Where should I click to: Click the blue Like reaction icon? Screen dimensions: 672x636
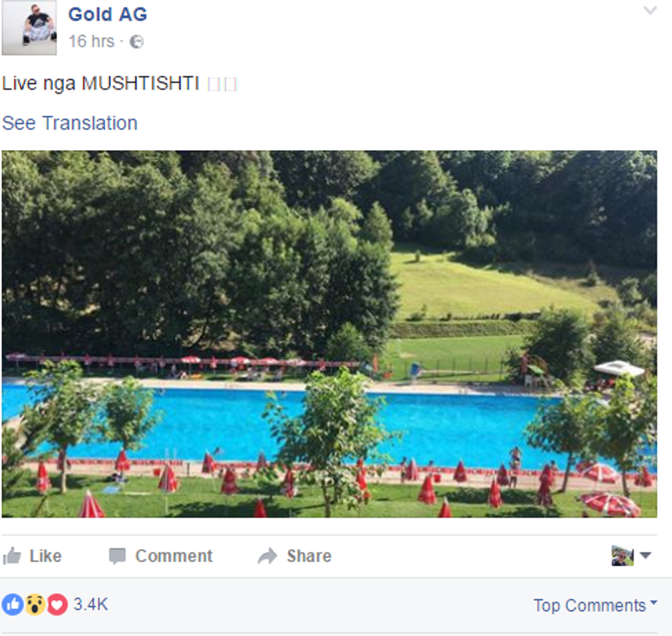[x=13, y=604]
